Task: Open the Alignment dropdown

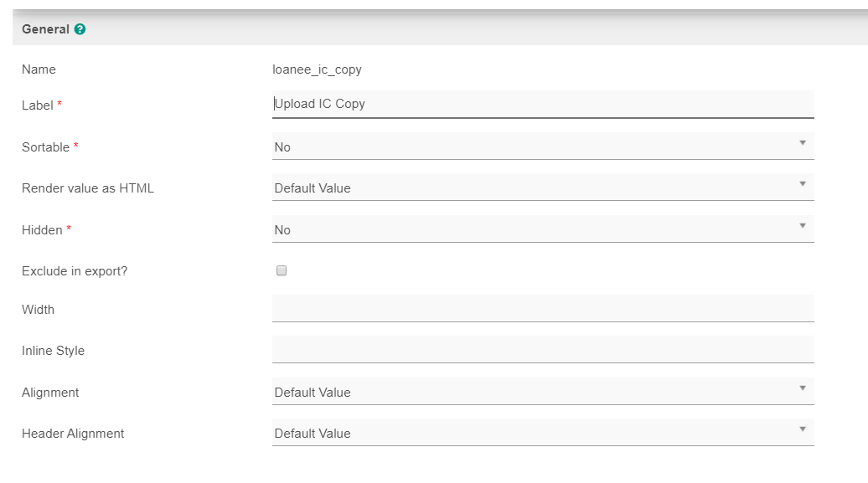Action: (542, 392)
